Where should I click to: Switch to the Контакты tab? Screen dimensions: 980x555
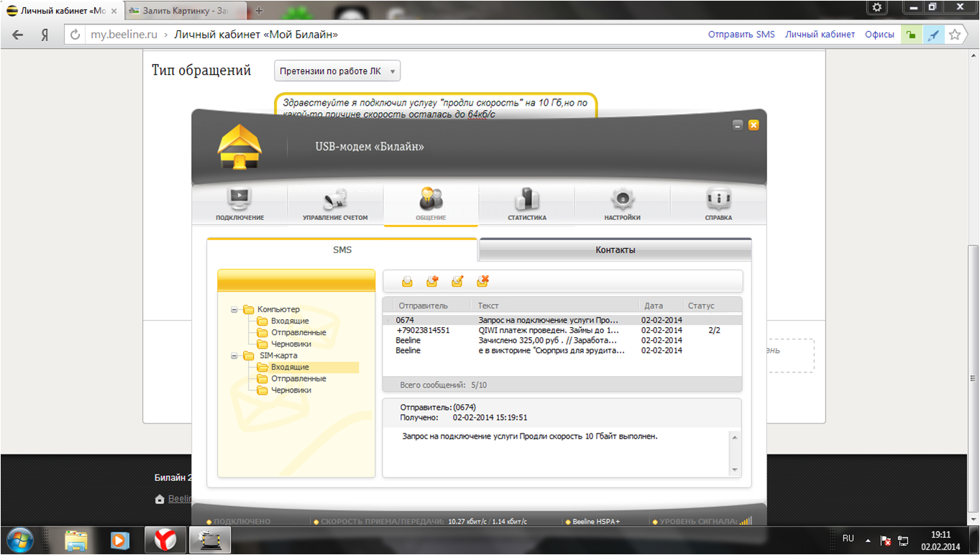(615, 250)
